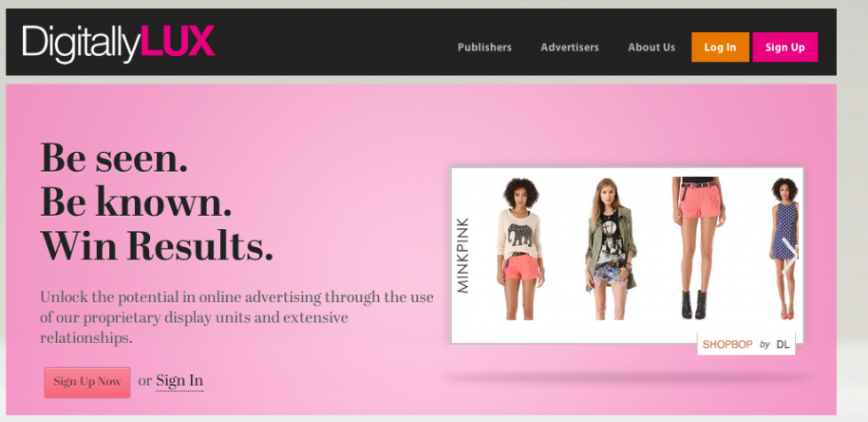Select the elephant sweater model photo
Screen dimensions: 868x422
[519, 249]
